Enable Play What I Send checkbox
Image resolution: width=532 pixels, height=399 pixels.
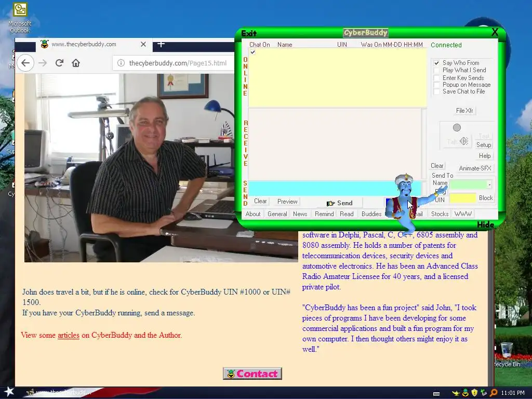[x=436, y=70]
